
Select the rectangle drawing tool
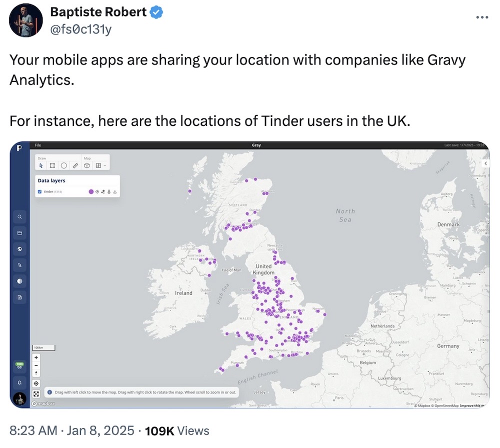point(51,165)
